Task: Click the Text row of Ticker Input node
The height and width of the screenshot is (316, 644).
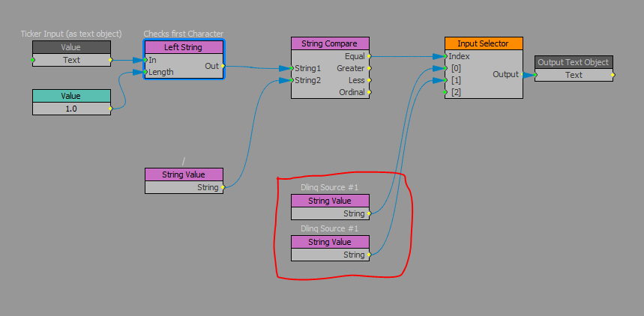Action: (x=71, y=60)
